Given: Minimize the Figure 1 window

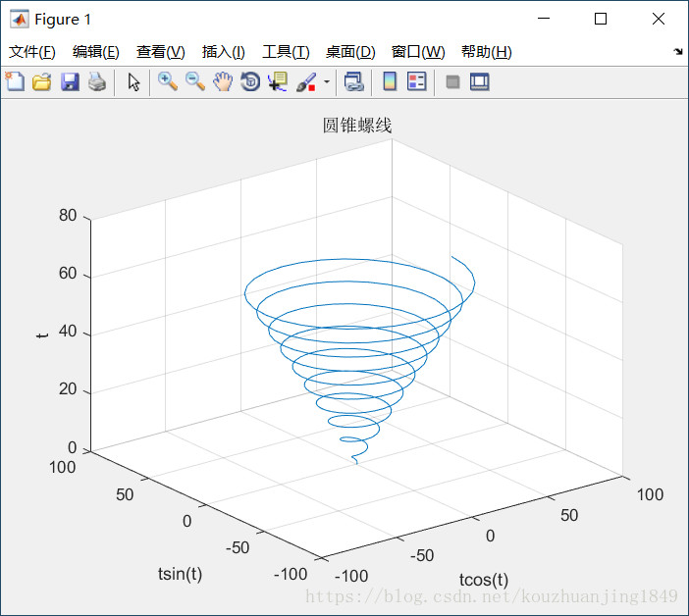Looking at the screenshot, I should click(x=544, y=19).
